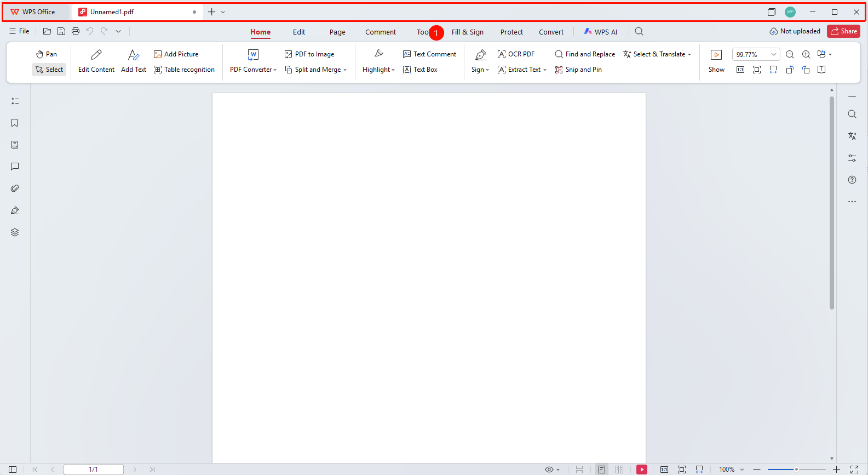Click the Share button
Viewport: 868px width, 475px height.
[843, 31]
